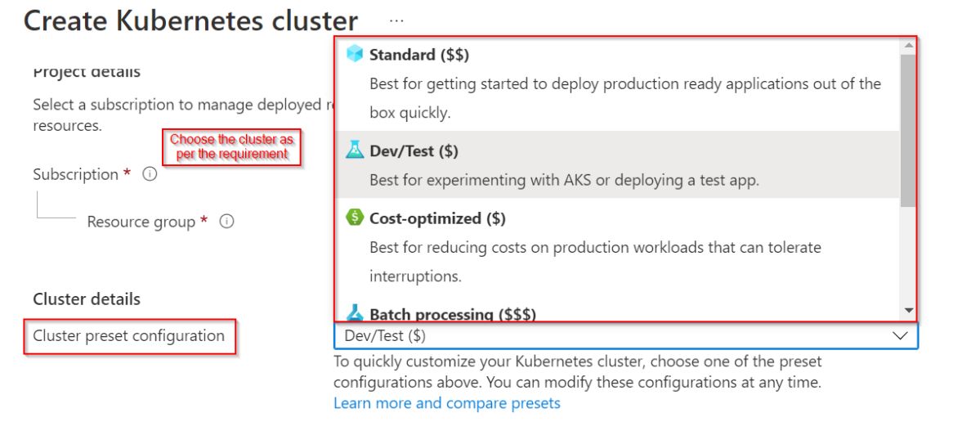The width and height of the screenshot is (980, 422).
Task: Click the Batch processing flask icon
Action: [355, 312]
